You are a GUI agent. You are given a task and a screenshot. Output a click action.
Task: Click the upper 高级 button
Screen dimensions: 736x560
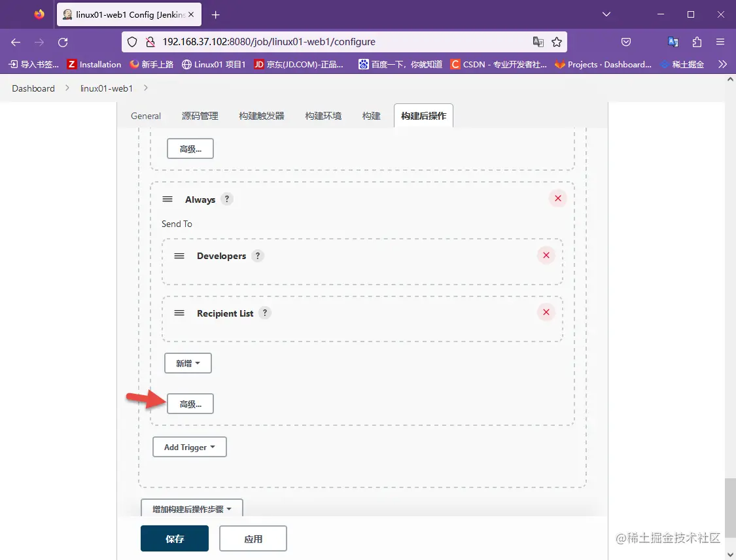(190, 149)
